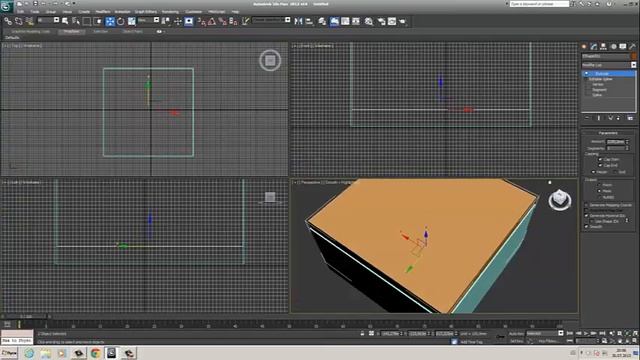Select the Patch output radio button
Viewport: 640px width, 360px height.
click(599, 185)
